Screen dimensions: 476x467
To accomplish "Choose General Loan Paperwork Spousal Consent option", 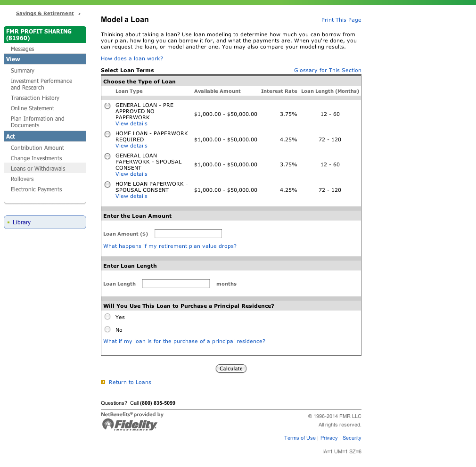I will click(x=107, y=156).
